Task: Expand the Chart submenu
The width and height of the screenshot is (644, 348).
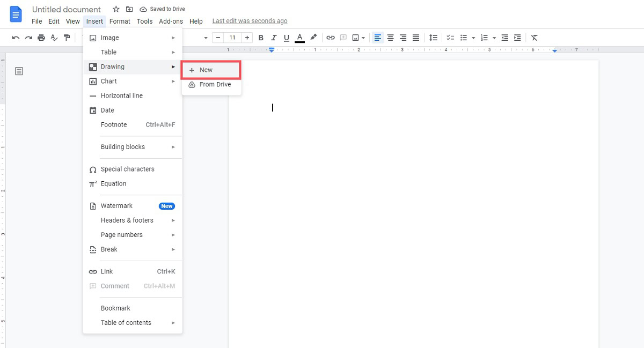Action: [x=133, y=81]
